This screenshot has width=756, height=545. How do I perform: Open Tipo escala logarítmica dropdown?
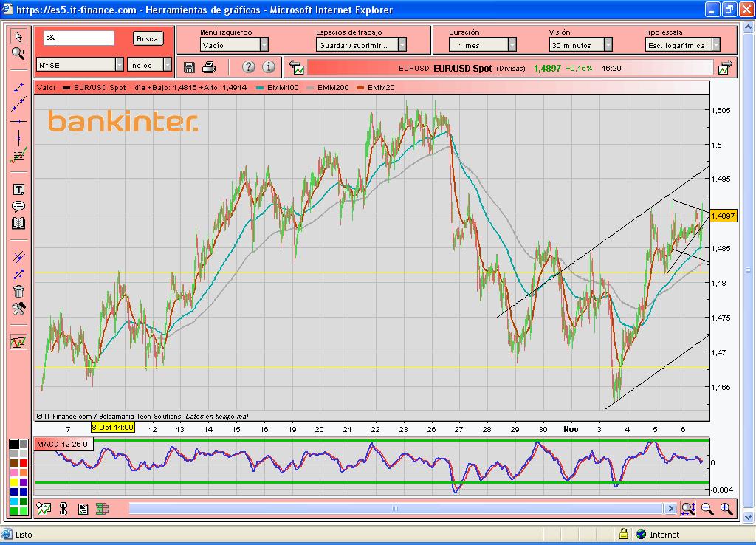(x=683, y=45)
